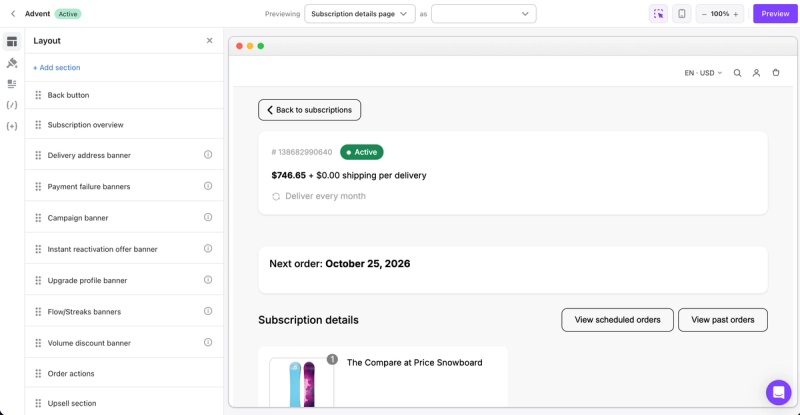Click the drag handle for Delivery address banner
800x415 pixels.
point(38,155)
